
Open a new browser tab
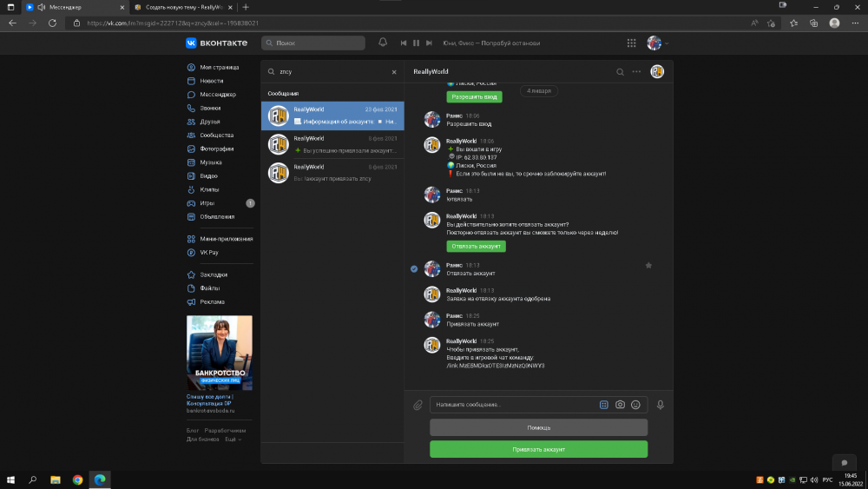click(246, 7)
